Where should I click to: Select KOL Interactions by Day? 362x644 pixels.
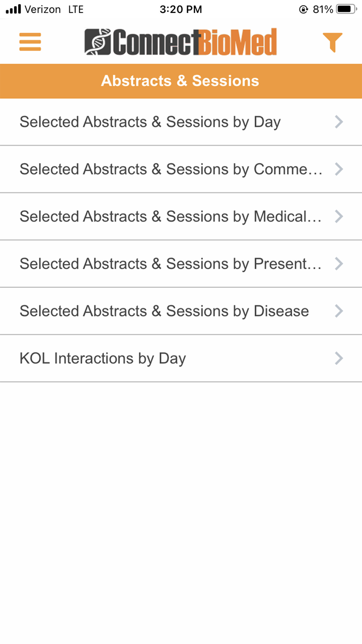pos(102,358)
